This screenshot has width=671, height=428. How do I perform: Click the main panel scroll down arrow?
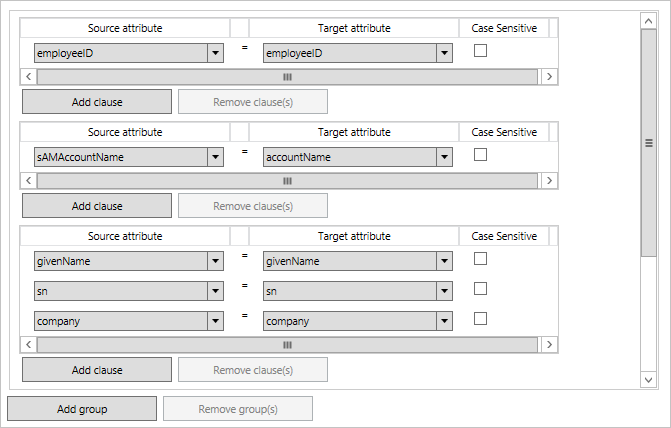point(649,380)
